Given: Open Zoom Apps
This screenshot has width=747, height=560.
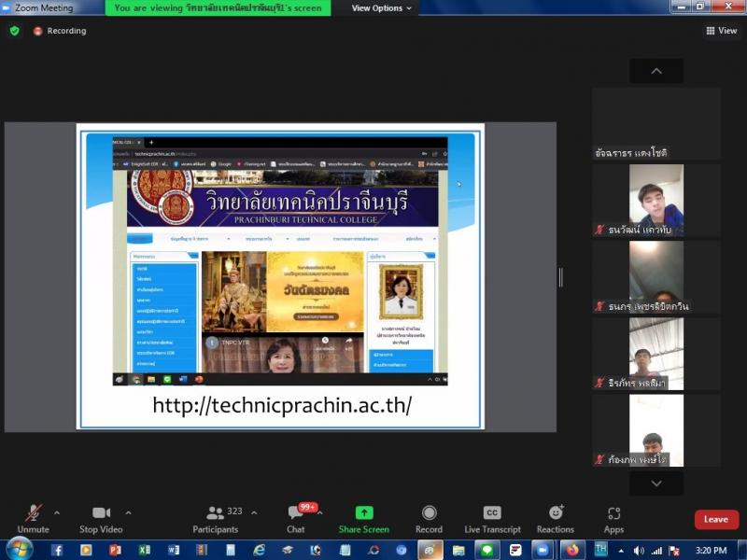Looking at the screenshot, I should point(613,519).
